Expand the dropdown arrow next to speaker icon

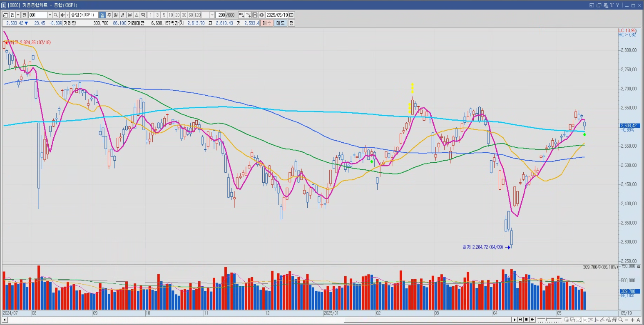point(67,15)
